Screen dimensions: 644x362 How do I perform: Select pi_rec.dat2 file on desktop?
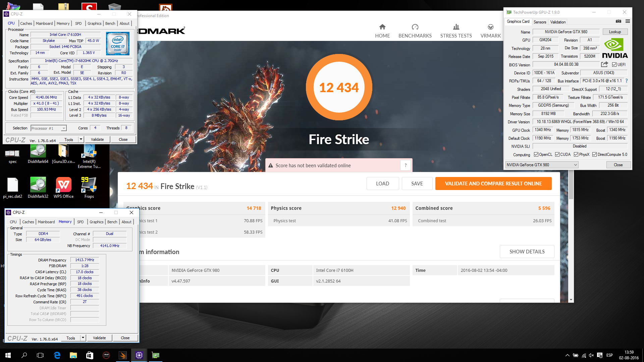[12, 188]
